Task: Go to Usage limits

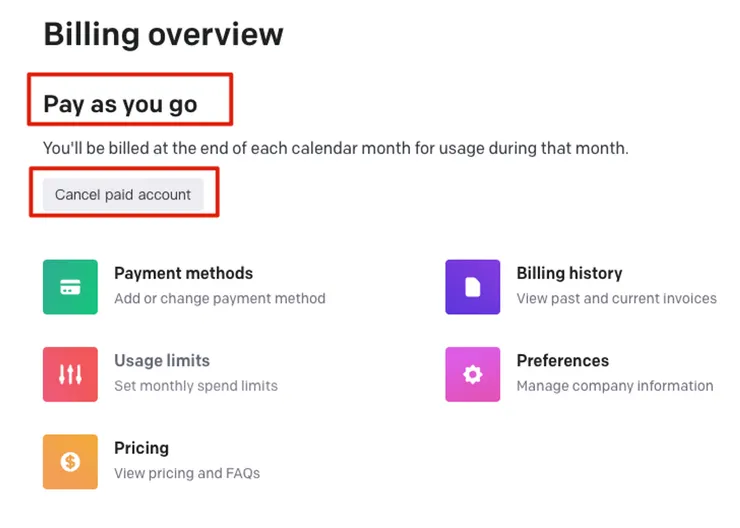Action: pos(162,360)
